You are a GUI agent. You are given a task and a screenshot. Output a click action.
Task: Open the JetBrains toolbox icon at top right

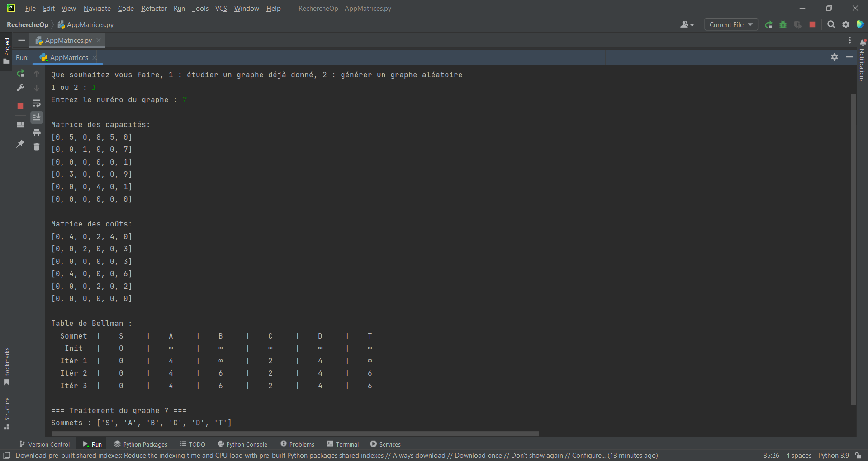(x=860, y=24)
